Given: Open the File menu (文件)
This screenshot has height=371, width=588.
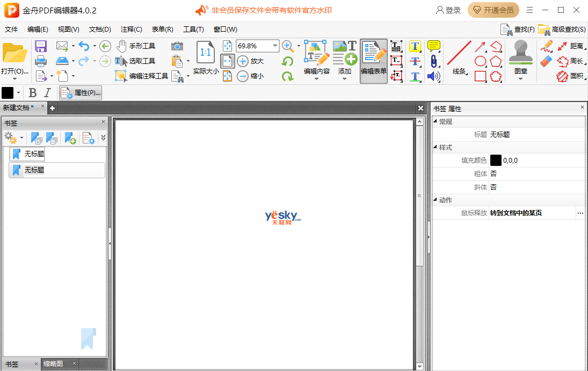Looking at the screenshot, I should (11, 29).
